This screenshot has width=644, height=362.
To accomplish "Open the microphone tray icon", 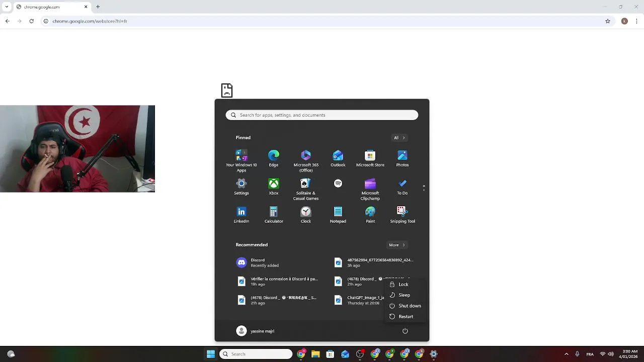I will (577, 354).
